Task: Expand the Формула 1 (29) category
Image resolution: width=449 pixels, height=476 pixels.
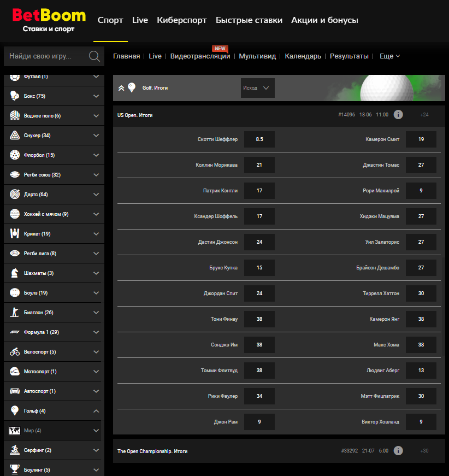Action: (96, 332)
